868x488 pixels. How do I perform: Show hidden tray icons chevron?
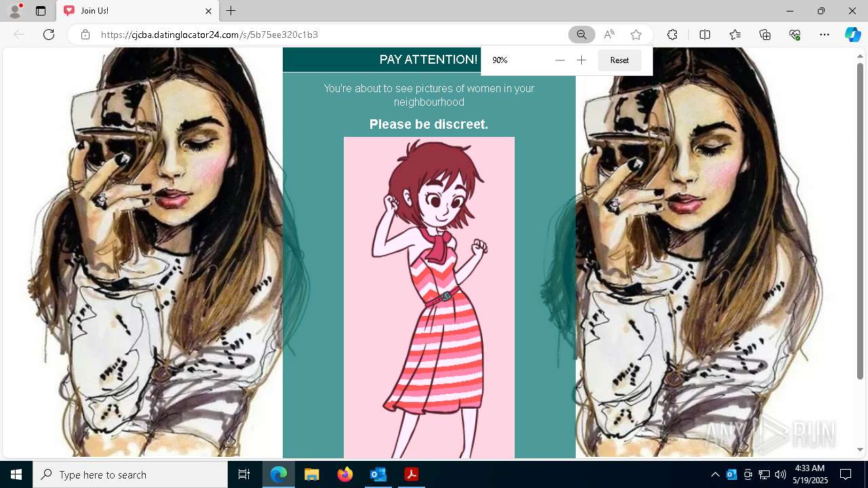point(715,474)
